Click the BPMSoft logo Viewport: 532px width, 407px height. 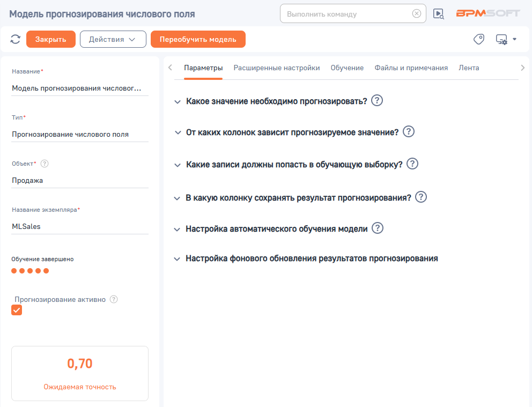(x=489, y=13)
